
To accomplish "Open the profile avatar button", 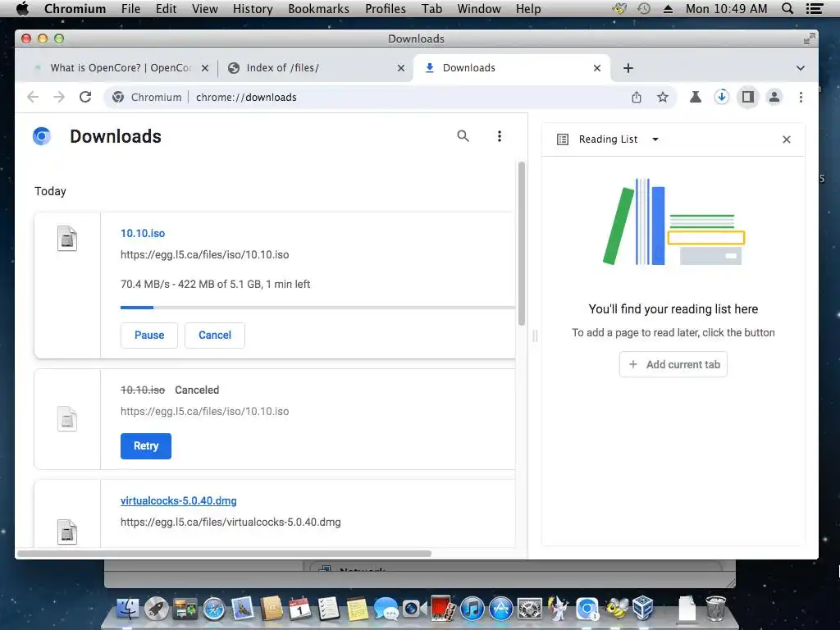I will (774, 97).
